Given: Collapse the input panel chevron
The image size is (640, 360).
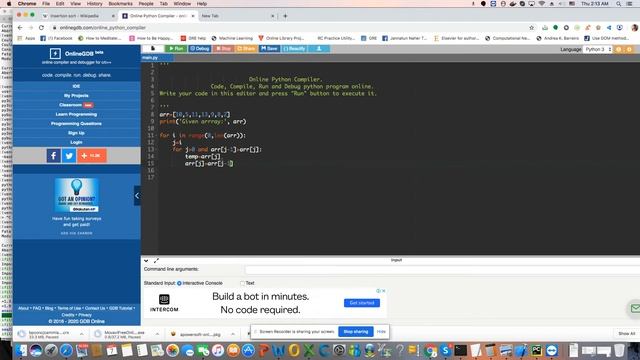Looking at the screenshot, I should 146,260.
